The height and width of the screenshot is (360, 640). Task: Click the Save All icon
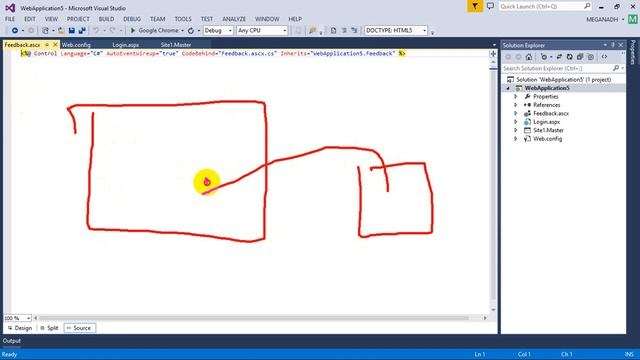[x=82, y=31]
